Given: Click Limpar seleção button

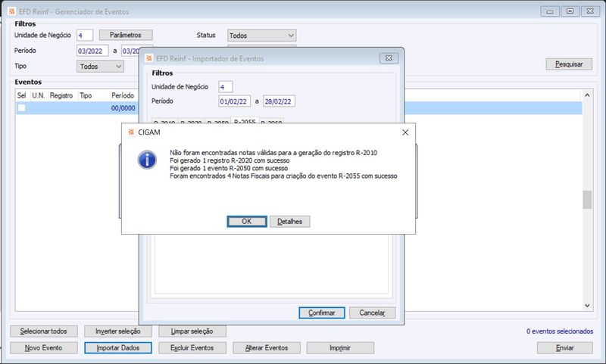Looking at the screenshot, I should pyautogui.click(x=192, y=331).
